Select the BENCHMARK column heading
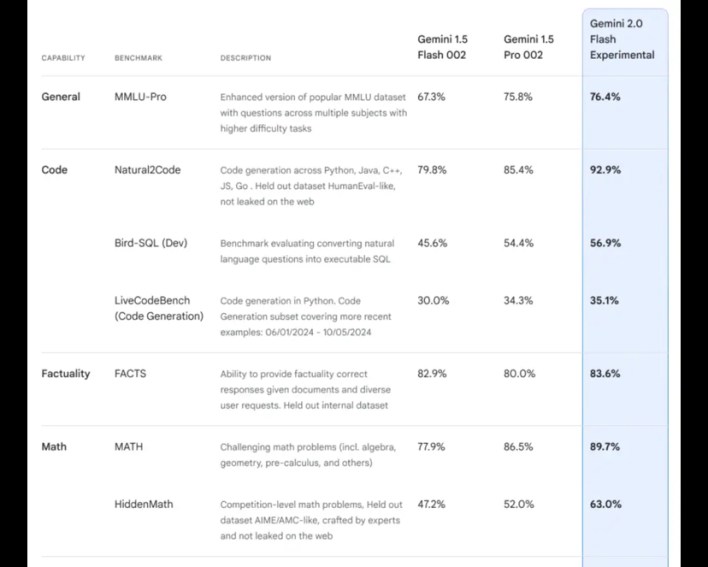This screenshot has height=567, width=708. click(135, 58)
